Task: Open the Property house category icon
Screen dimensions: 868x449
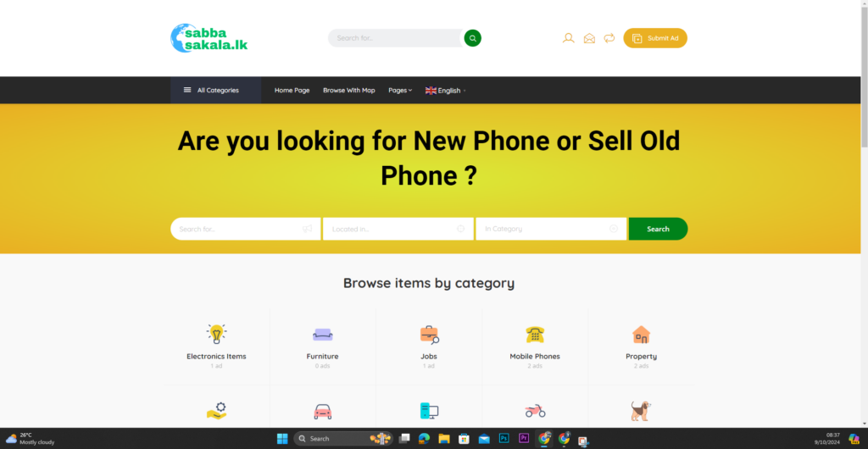Action: tap(641, 335)
